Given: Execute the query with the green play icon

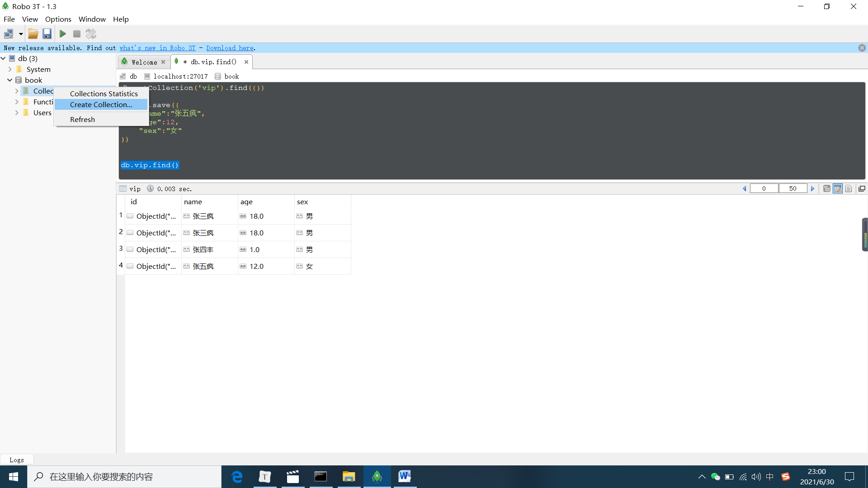Looking at the screenshot, I should pyautogui.click(x=62, y=34).
